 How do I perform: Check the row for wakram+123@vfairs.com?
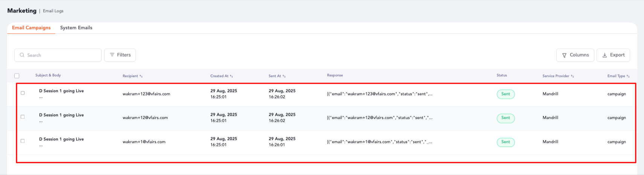click(23, 93)
